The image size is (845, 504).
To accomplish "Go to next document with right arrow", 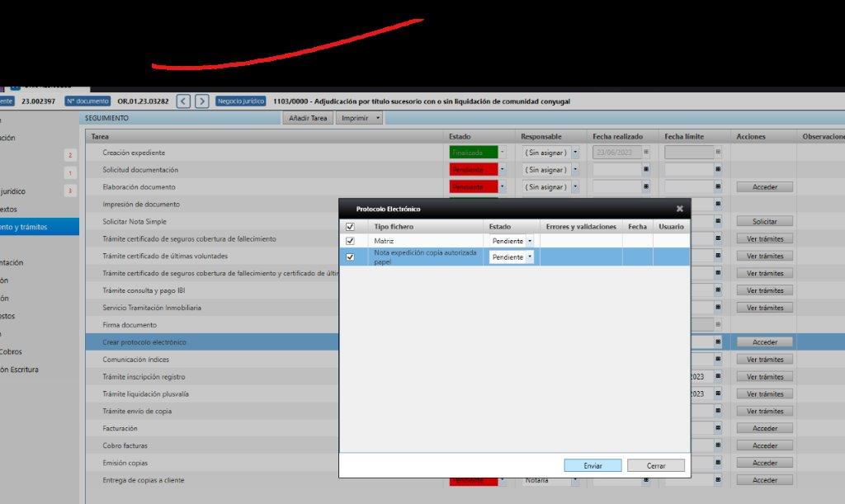I will [x=201, y=101].
